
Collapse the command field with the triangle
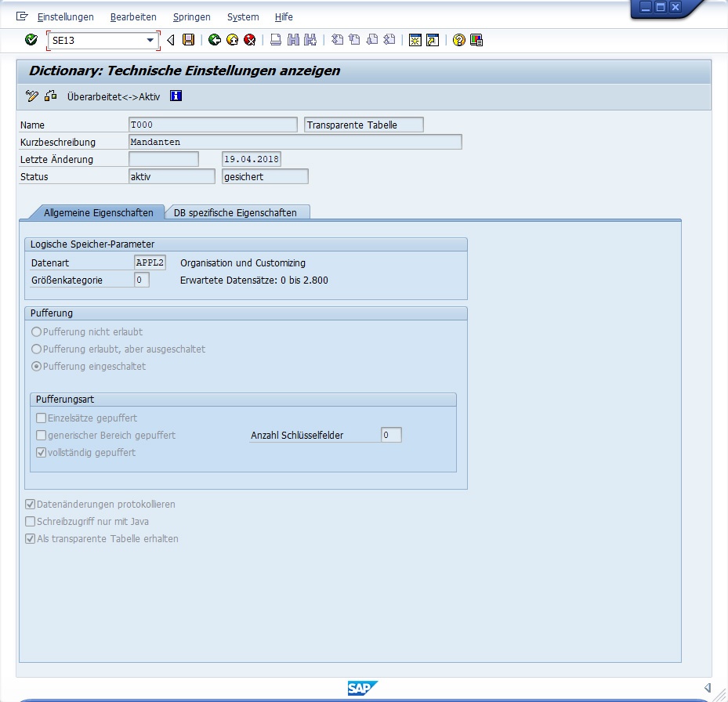(170, 41)
